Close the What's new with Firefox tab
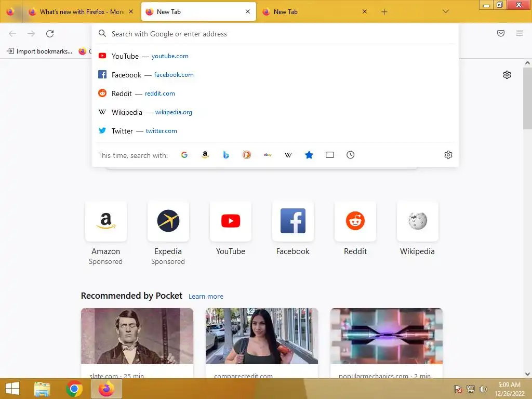 coord(131,11)
